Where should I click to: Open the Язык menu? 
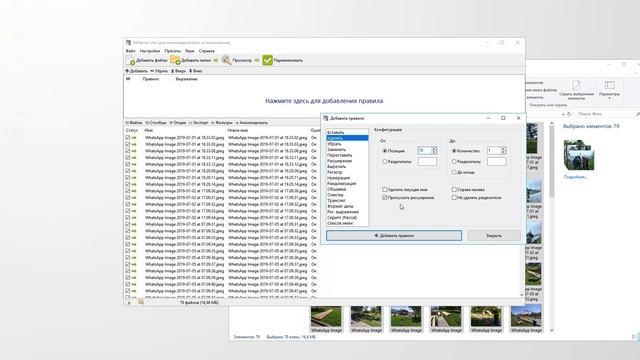click(x=190, y=51)
